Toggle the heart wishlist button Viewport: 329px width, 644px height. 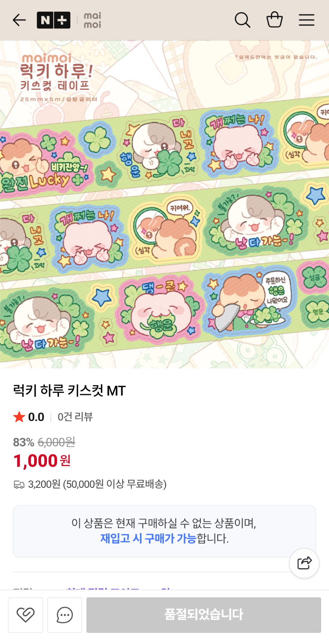26,615
